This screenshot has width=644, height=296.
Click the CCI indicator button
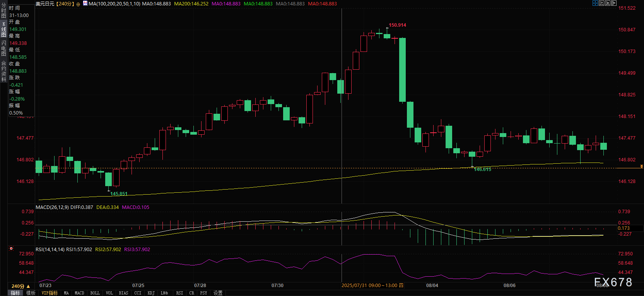point(138,293)
